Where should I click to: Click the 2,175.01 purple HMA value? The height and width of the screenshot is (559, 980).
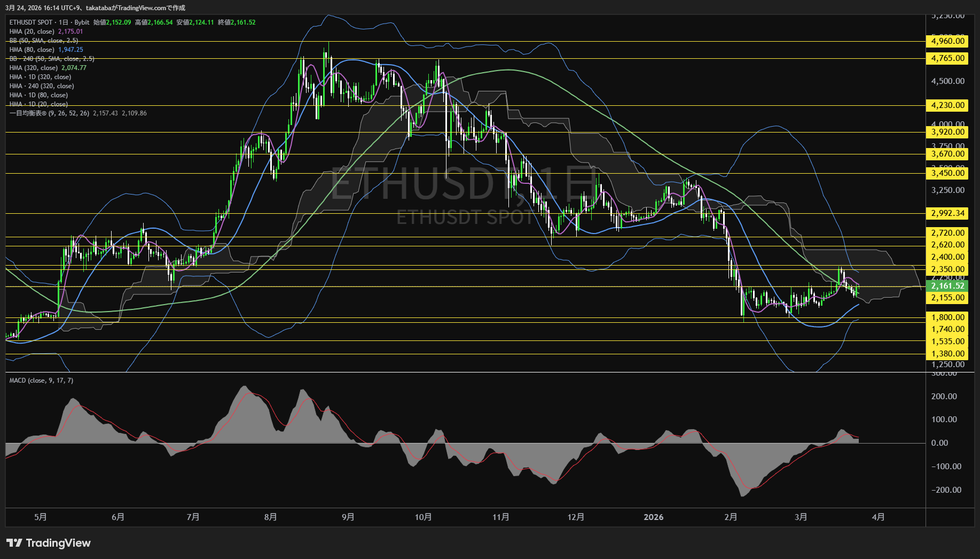click(70, 32)
